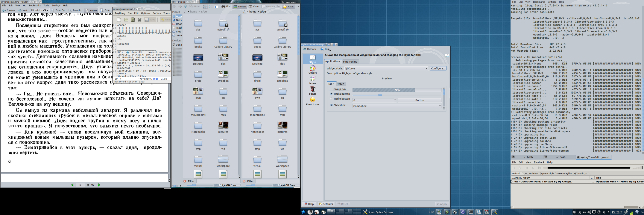
Task: Click Zoom Out in Okular toolbar
Action: coord(58,10)
